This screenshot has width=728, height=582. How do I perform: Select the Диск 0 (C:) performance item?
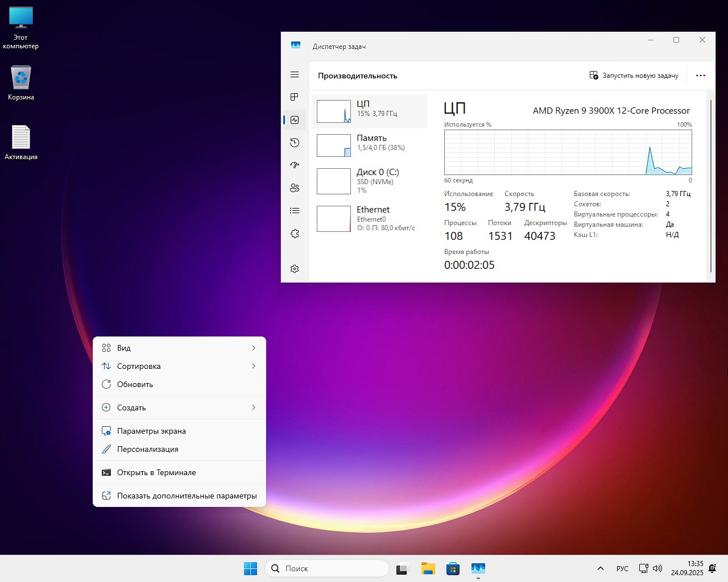369,181
